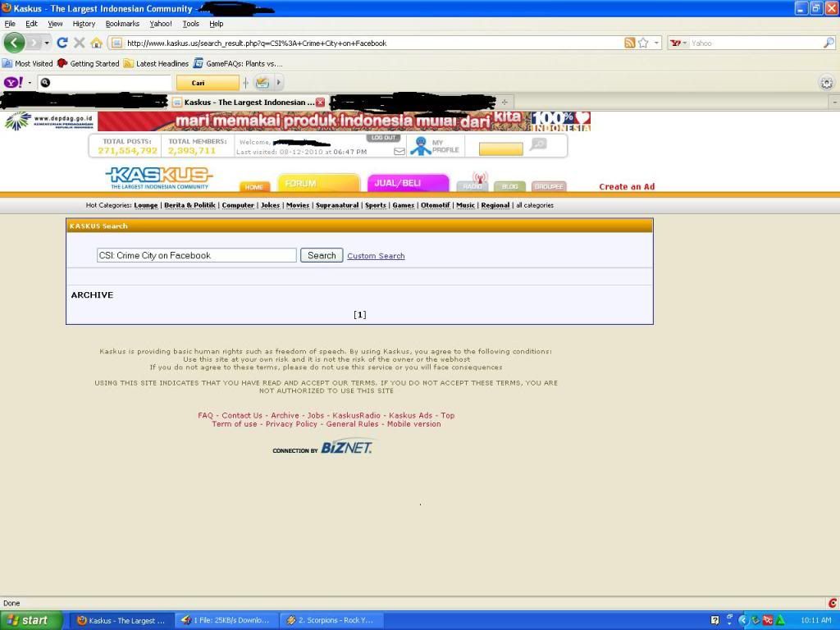This screenshot has width=840, height=630.
Task: Click the red tray icon
Action: pos(768,620)
